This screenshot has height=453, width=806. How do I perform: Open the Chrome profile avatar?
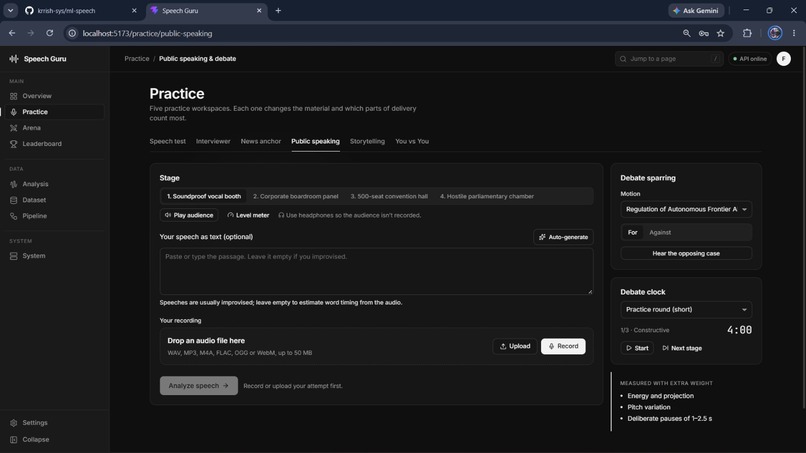click(x=775, y=33)
